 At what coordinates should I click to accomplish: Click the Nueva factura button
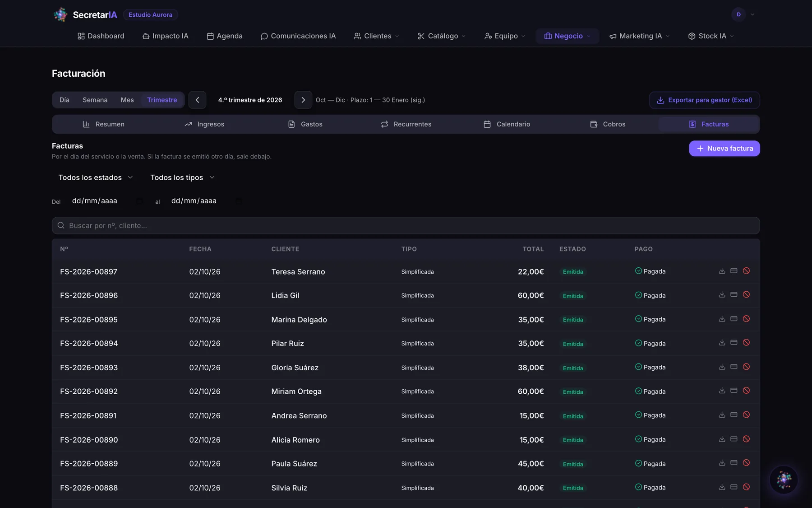click(724, 149)
